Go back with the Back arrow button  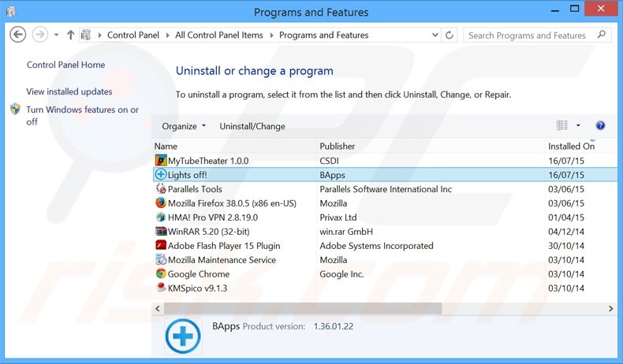pos(18,35)
